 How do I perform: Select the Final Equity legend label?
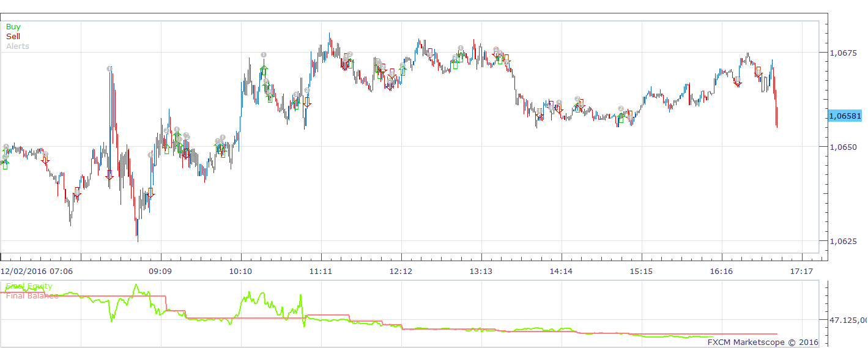(29, 286)
